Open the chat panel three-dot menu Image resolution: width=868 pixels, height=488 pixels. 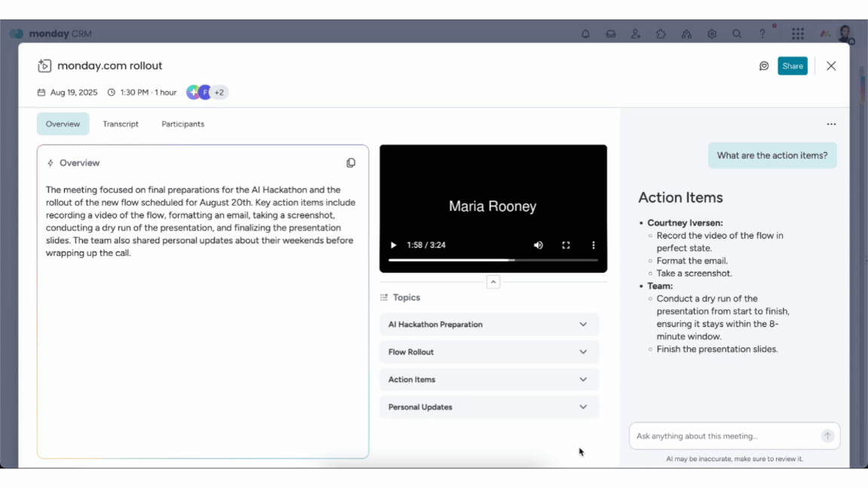[x=831, y=124]
